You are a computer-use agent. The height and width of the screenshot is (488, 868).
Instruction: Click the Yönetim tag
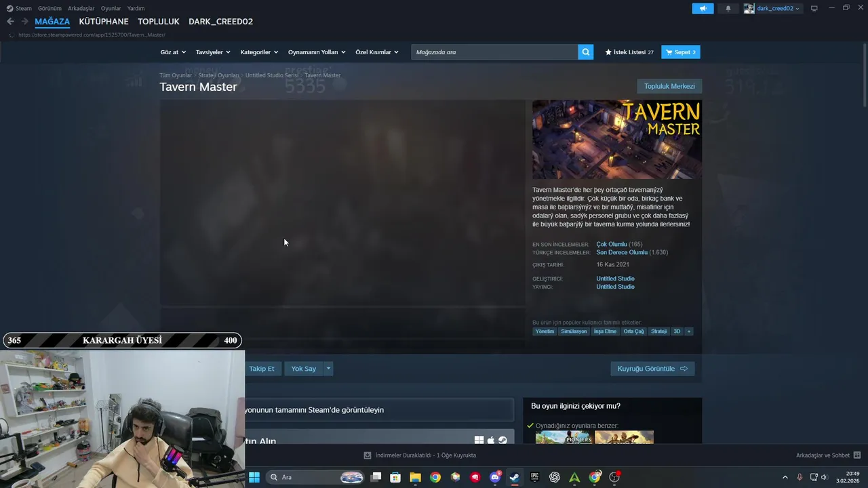(x=545, y=331)
